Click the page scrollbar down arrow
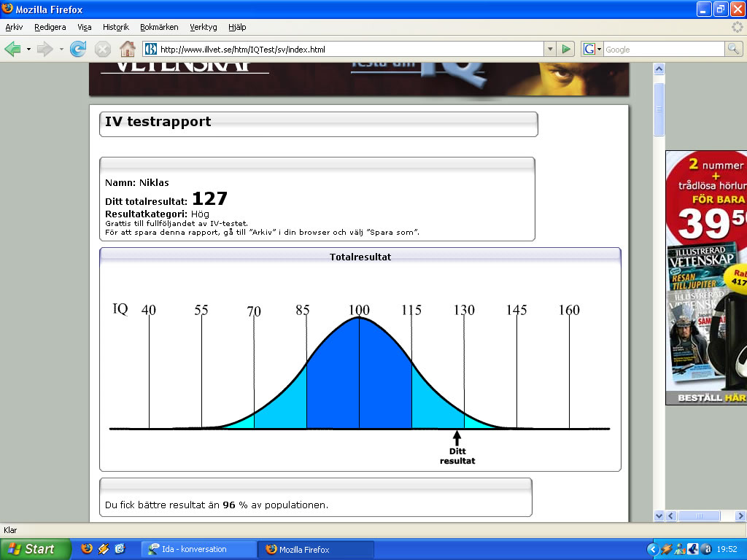The image size is (747, 560). tap(659, 516)
